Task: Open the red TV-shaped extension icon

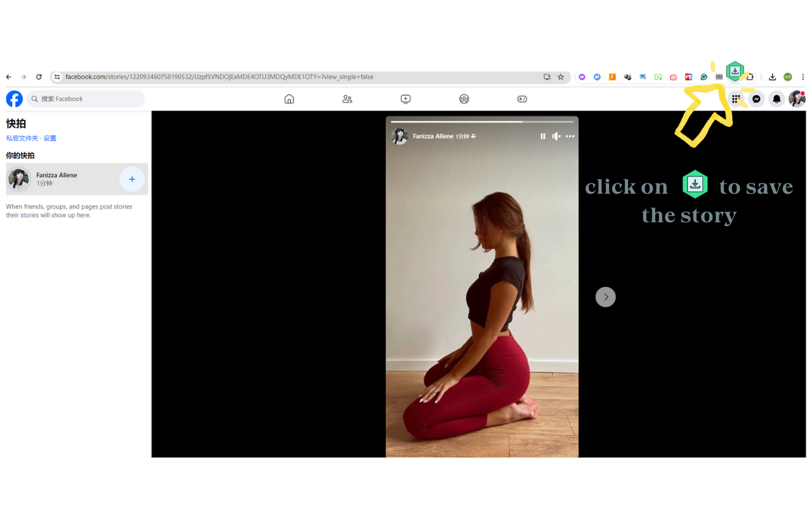Action: 673,77
